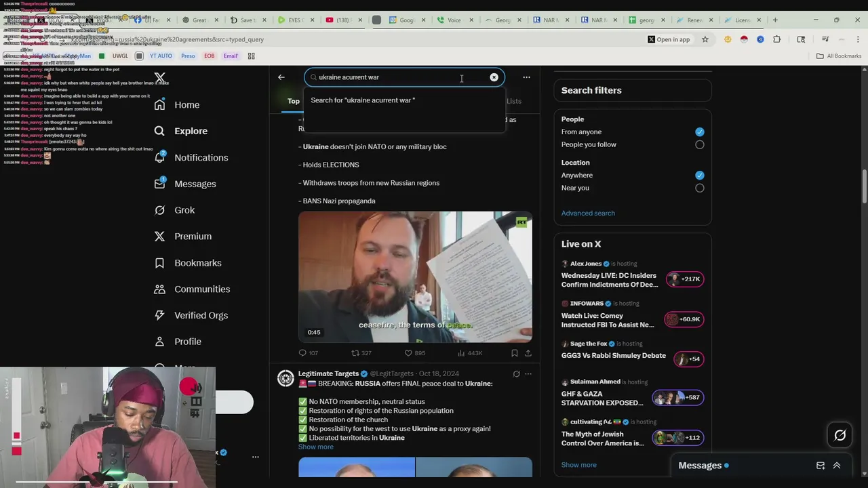Select the 'Near you' location filter
868x488 pixels.
tap(699, 188)
